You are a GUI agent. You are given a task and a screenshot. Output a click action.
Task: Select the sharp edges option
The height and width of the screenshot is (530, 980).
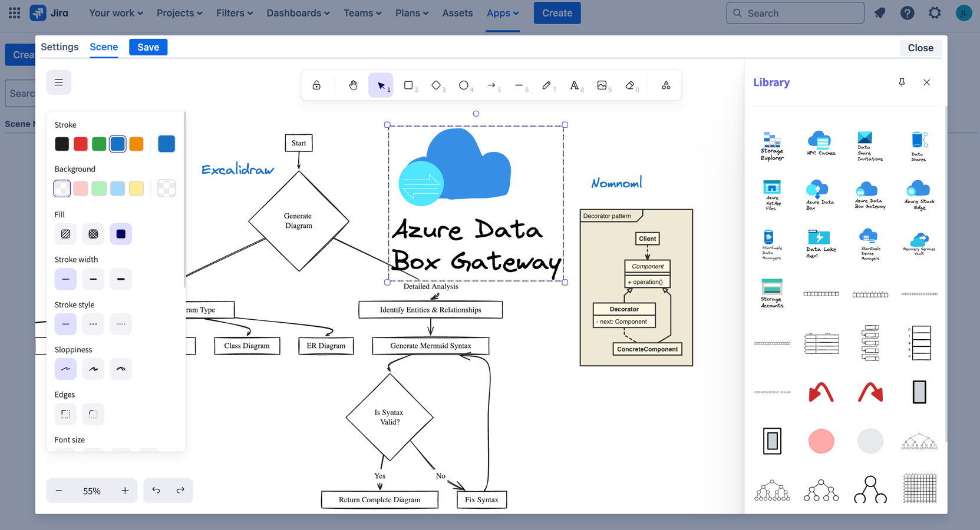coord(65,414)
